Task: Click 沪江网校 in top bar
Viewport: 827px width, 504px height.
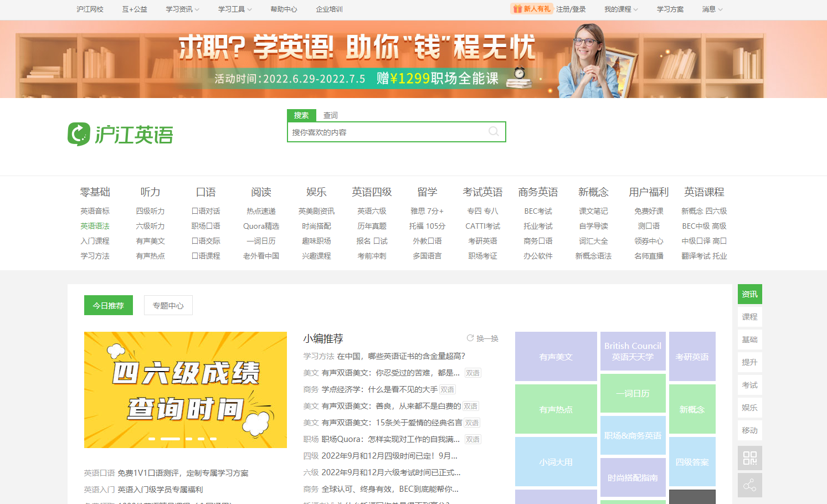Action: coord(90,9)
